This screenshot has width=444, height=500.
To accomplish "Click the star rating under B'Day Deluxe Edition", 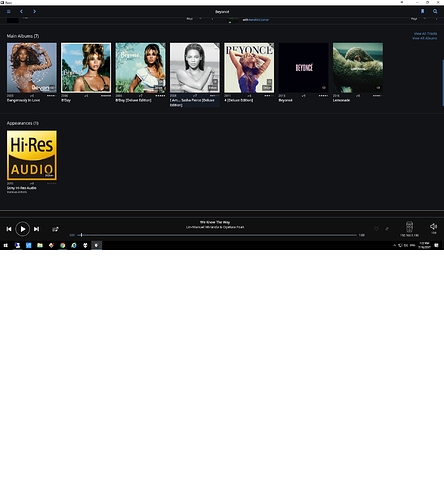I will tap(160, 96).
